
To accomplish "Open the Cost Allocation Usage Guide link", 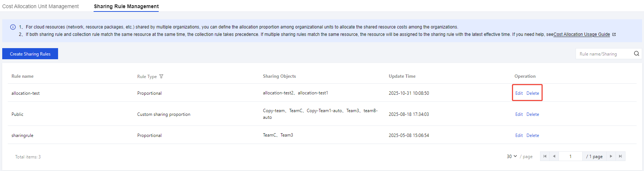I will coord(581,34).
